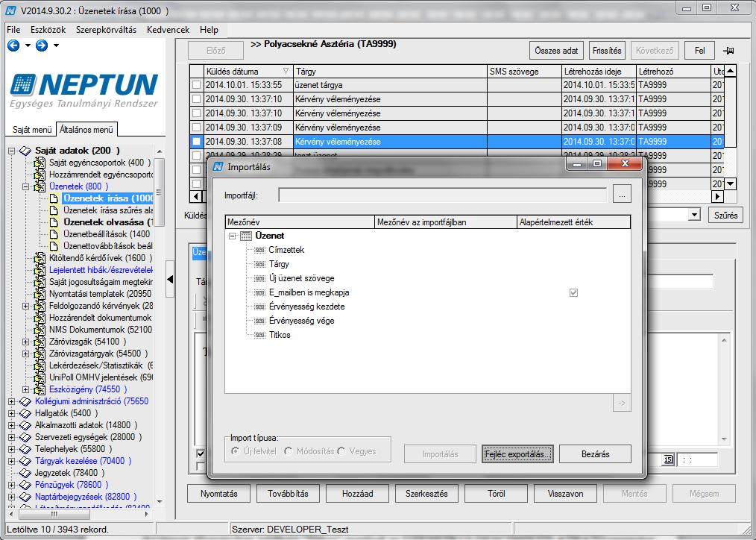Go forward with the blue right arrow

tap(42, 45)
